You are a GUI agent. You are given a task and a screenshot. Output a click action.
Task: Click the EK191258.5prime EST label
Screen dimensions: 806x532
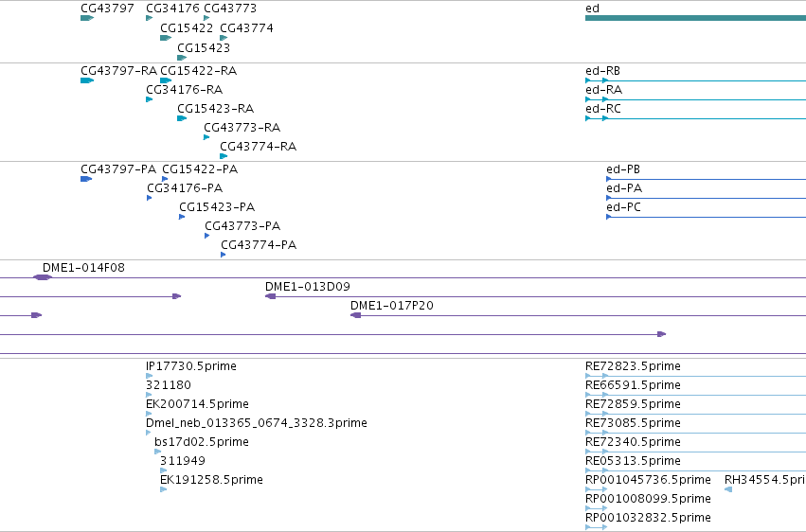coord(211,480)
